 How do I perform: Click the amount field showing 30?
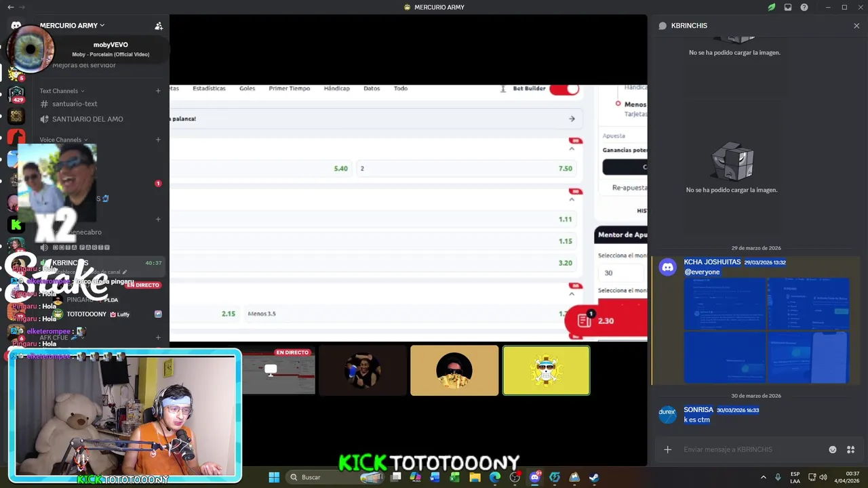(620, 272)
